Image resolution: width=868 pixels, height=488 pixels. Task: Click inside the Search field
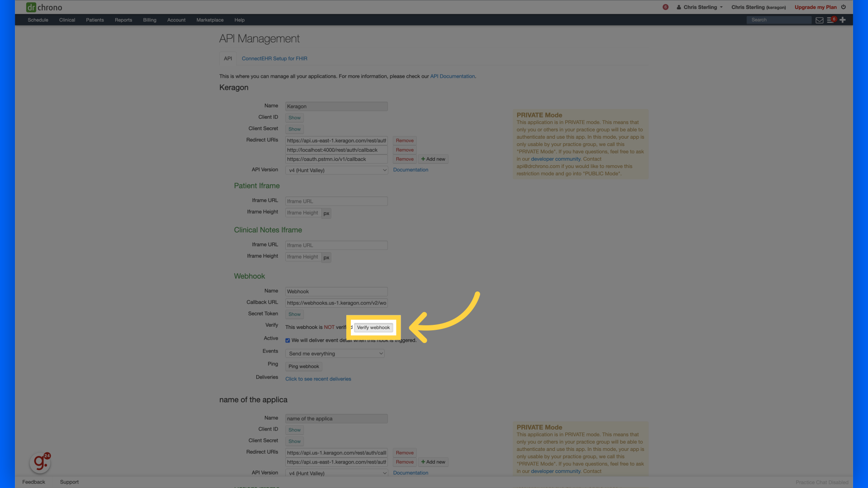click(778, 20)
